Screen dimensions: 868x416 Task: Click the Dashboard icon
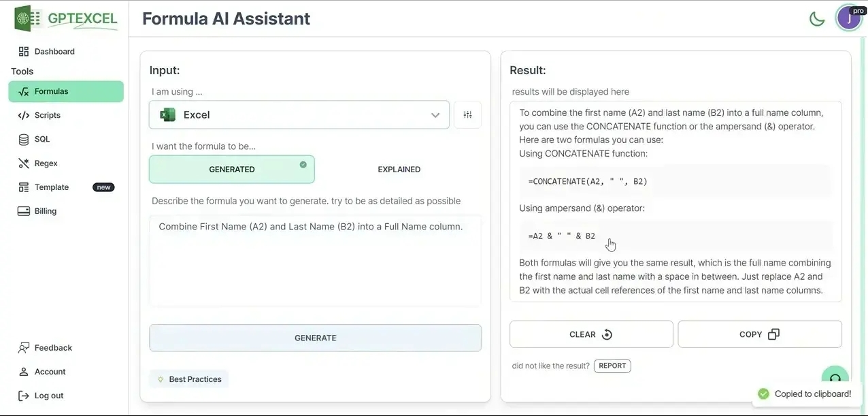tap(22, 50)
